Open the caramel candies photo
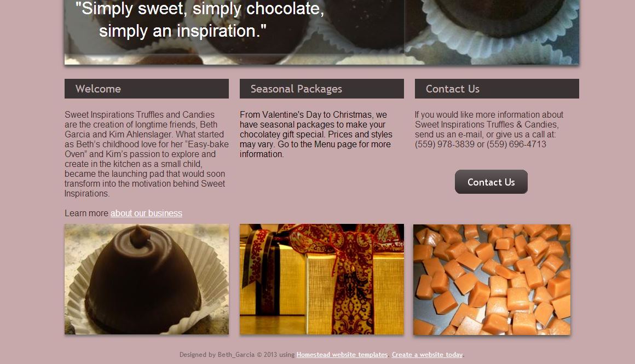Viewport: 635px width, 364px height. pyautogui.click(x=492, y=280)
